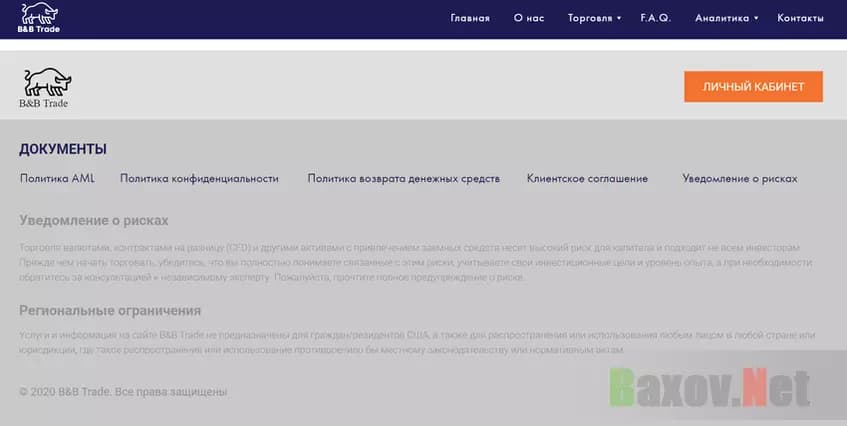Viewport: 847px width, 426px height.
Task: Open the Торговля menu
Action: point(590,18)
